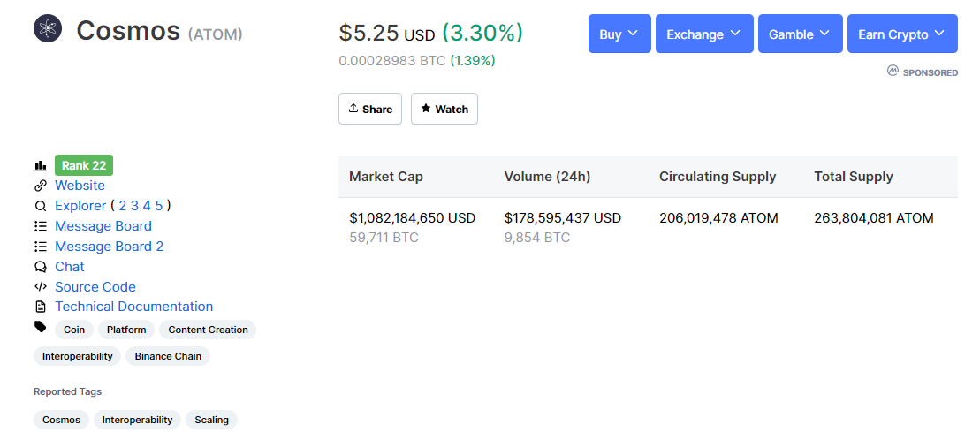
Task: Click the Cosmos reported tag
Action: click(x=61, y=420)
